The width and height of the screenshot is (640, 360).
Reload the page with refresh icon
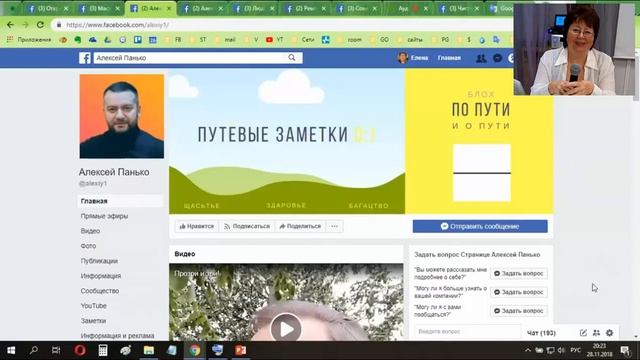(40, 25)
